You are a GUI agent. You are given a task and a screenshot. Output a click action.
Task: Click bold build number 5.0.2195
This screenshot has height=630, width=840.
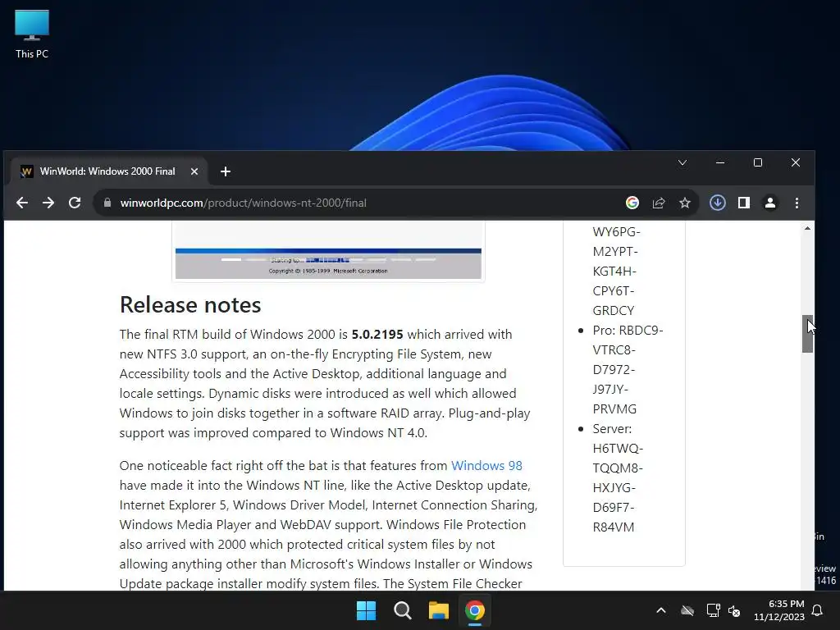377,335
